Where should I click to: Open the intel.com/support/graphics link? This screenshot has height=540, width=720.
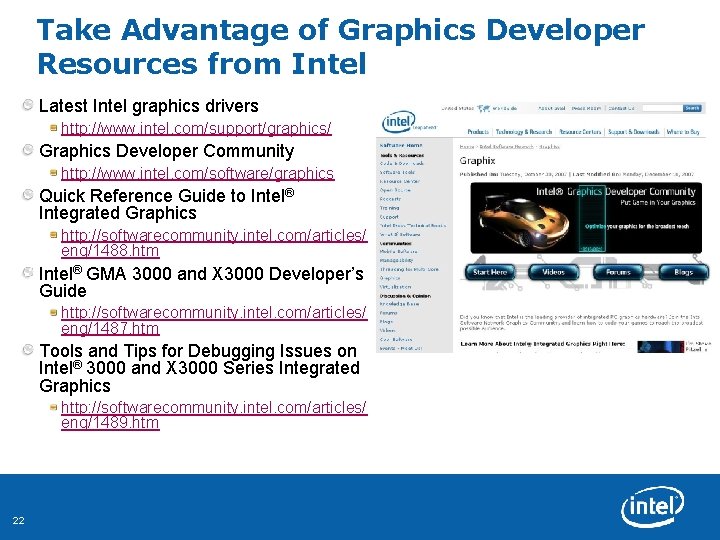(196, 129)
